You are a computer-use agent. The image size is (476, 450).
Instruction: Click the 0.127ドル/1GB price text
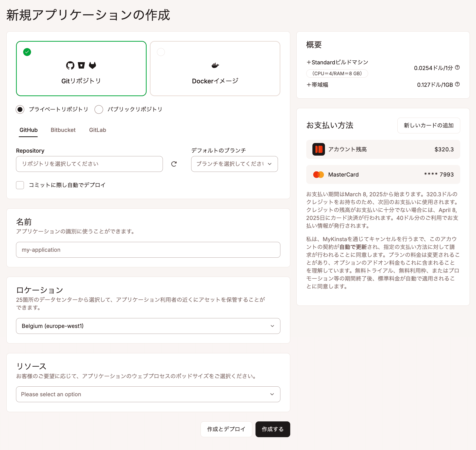click(x=435, y=85)
